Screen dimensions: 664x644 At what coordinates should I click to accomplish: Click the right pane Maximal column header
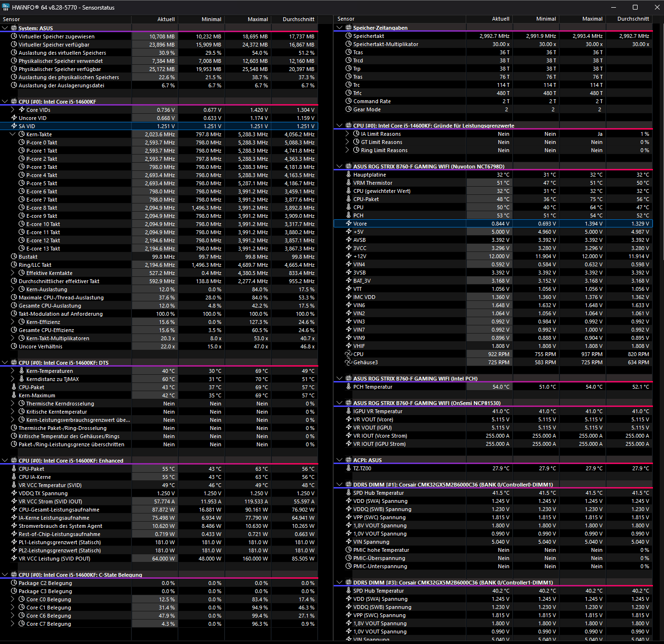(x=582, y=19)
